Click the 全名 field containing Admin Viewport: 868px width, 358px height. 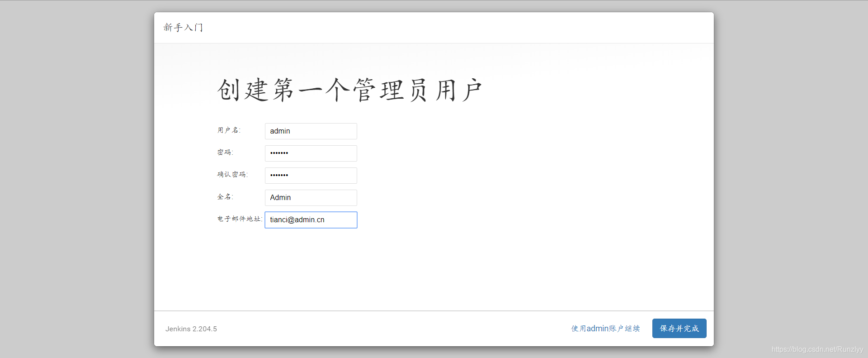(311, 198)
